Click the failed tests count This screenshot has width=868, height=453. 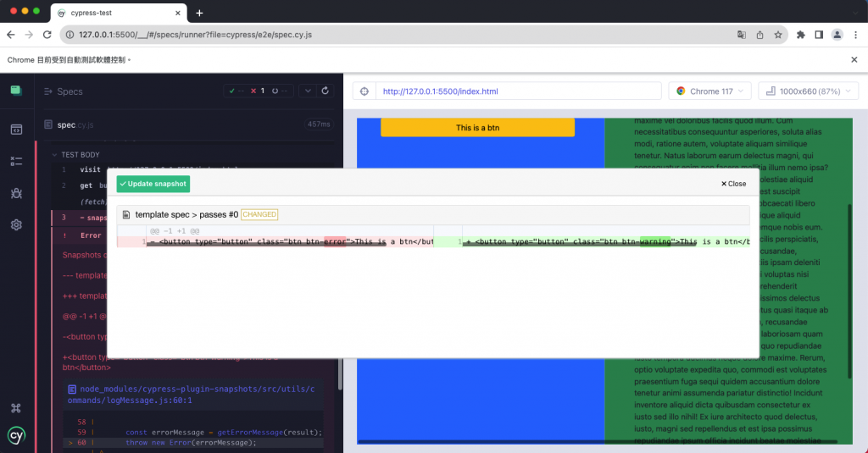tap(258, 91)
